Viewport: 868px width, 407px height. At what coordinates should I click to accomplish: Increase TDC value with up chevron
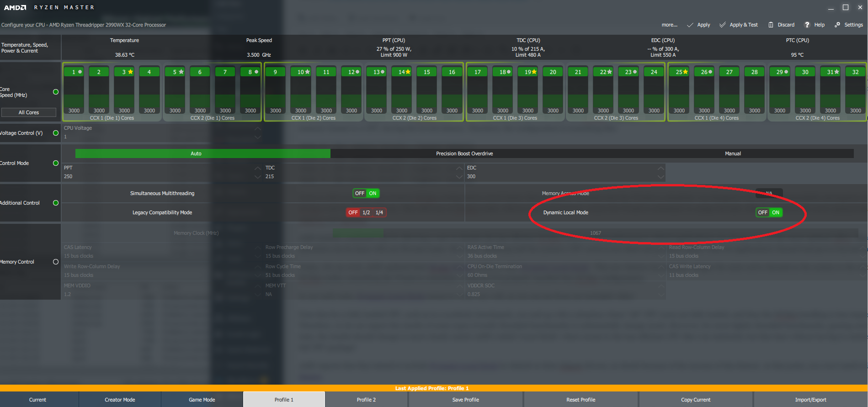point(459,168)
